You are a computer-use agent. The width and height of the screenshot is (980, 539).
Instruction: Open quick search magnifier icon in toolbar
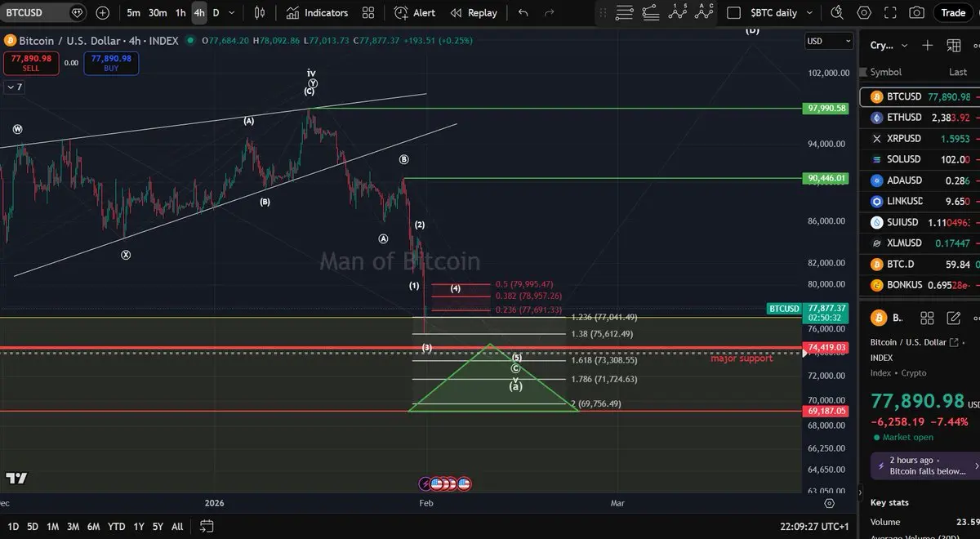point(837,12)
